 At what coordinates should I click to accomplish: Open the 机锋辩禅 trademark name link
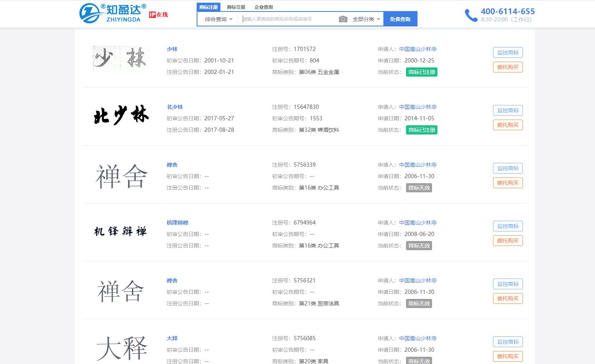(x=178, y=223)
